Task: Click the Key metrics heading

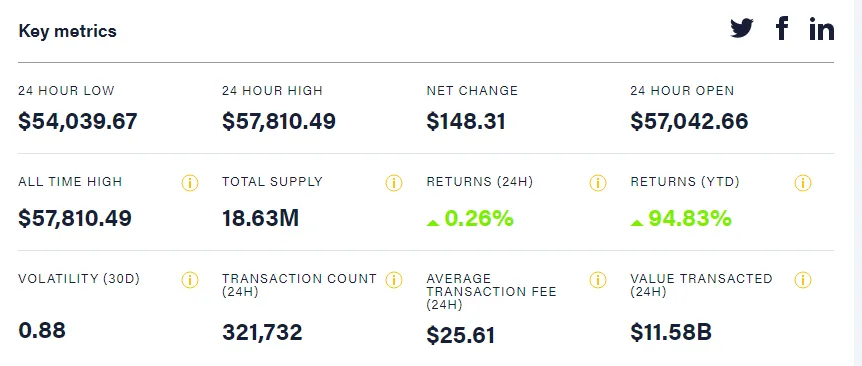Action: click(x=68, y=31)
